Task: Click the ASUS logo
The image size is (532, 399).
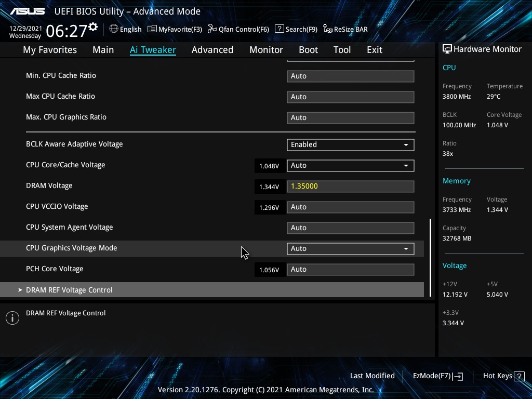Action: click(28, 11)
